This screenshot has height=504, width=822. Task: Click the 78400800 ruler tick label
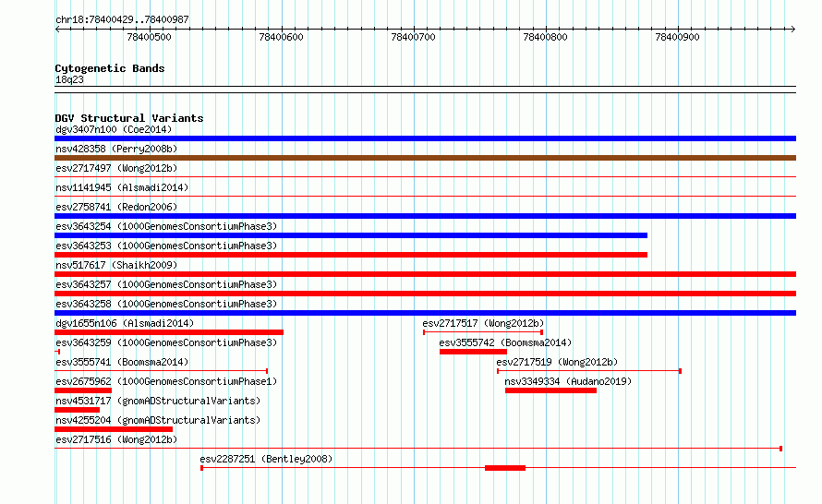coord(545,37)
